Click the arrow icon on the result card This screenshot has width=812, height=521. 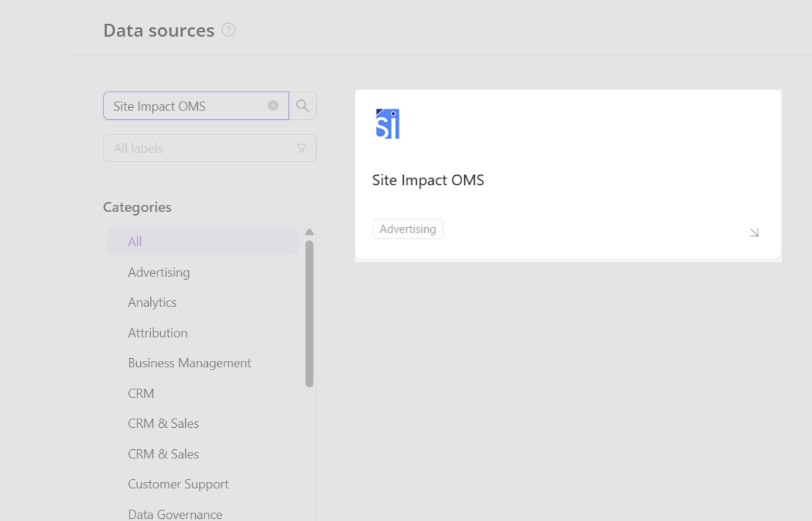(x=754, y=232)
